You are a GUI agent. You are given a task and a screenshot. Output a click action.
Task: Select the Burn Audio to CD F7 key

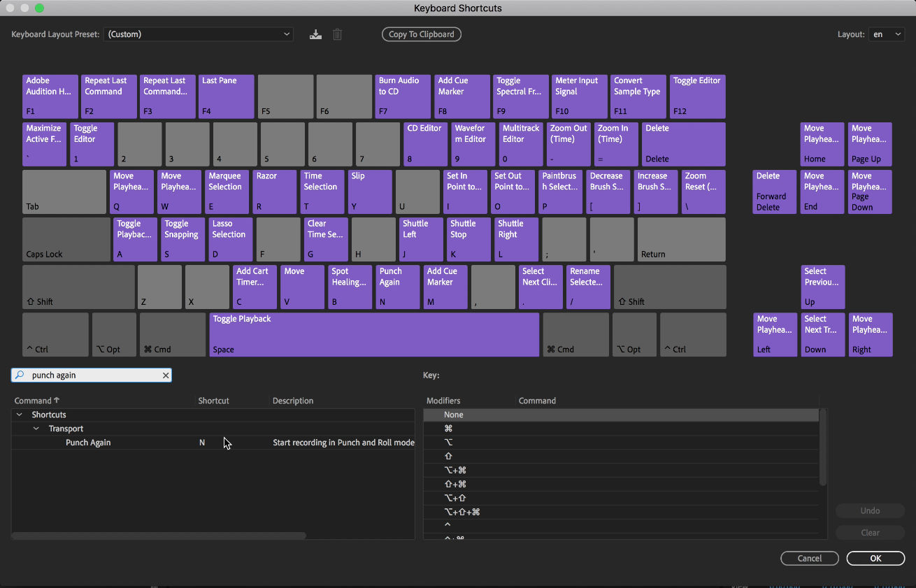(x=402, y=96)
